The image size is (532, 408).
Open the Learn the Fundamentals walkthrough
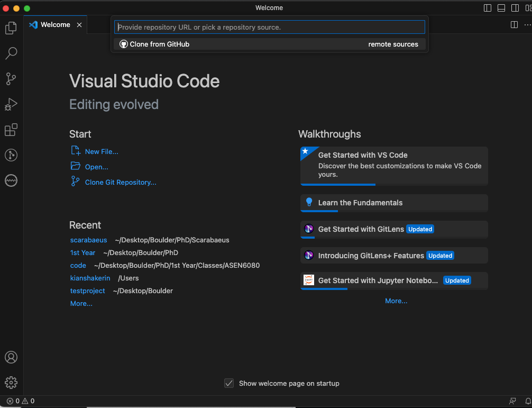394,203
